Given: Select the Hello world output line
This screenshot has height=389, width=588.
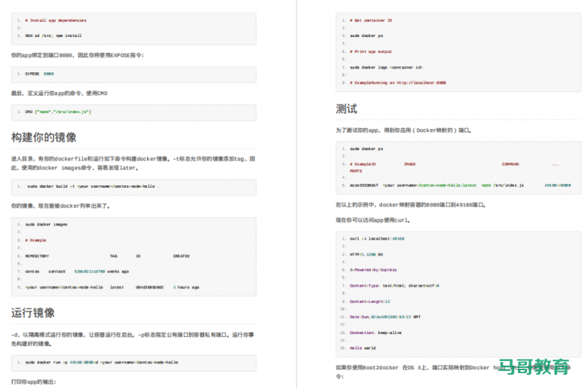Looking at the screenshot, I should click(363, 348).
